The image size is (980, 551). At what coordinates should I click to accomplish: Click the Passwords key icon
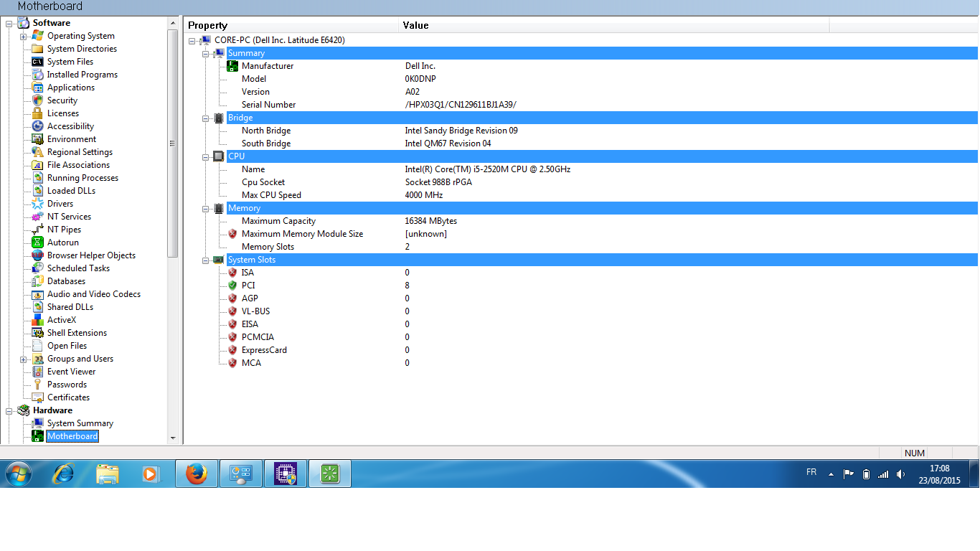37,385
